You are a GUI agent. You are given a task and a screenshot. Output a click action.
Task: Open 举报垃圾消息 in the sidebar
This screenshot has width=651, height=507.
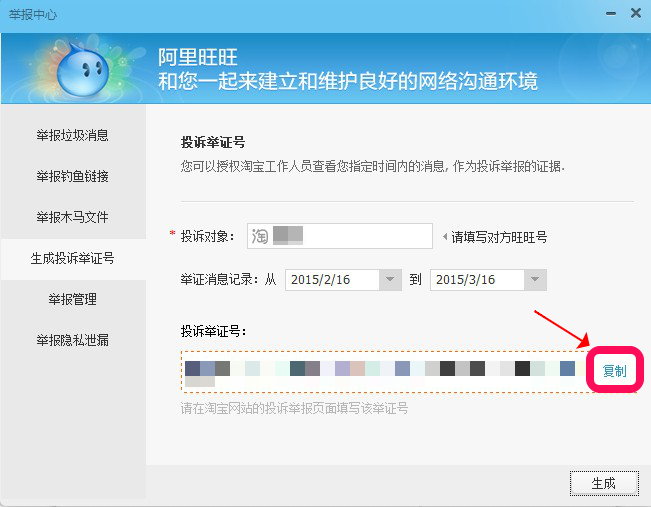tap(72, 135)
